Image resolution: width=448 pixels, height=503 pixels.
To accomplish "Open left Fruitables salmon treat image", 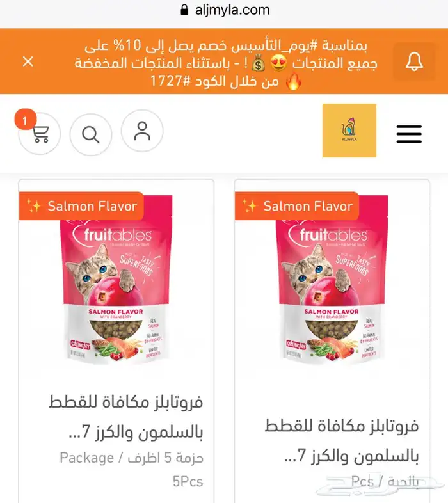I will tap(116, 279).
